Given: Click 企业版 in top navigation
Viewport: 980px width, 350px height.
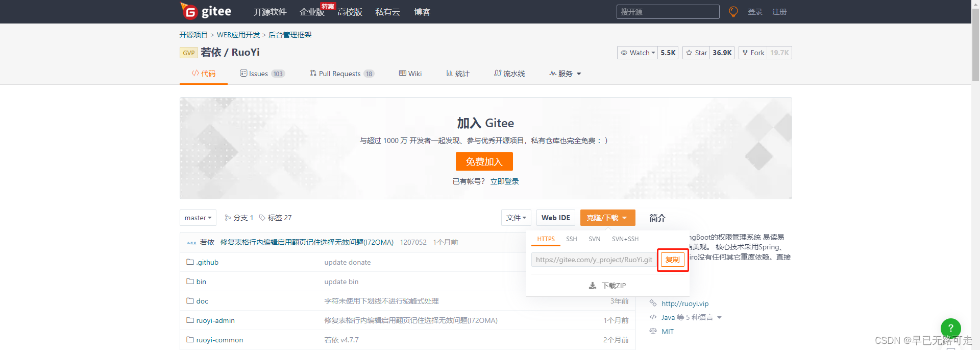Looking at the screenshot, I should 312,12.
